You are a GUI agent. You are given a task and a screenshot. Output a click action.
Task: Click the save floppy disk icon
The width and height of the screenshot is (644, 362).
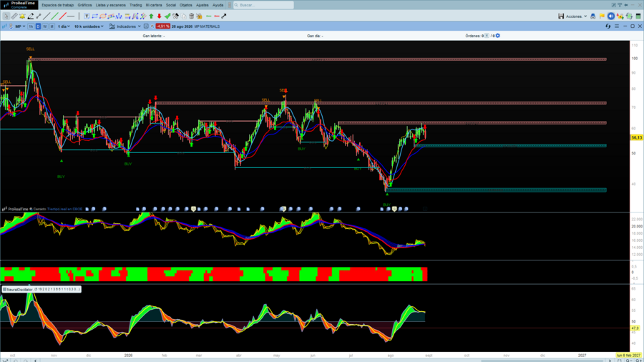(560, 16)
